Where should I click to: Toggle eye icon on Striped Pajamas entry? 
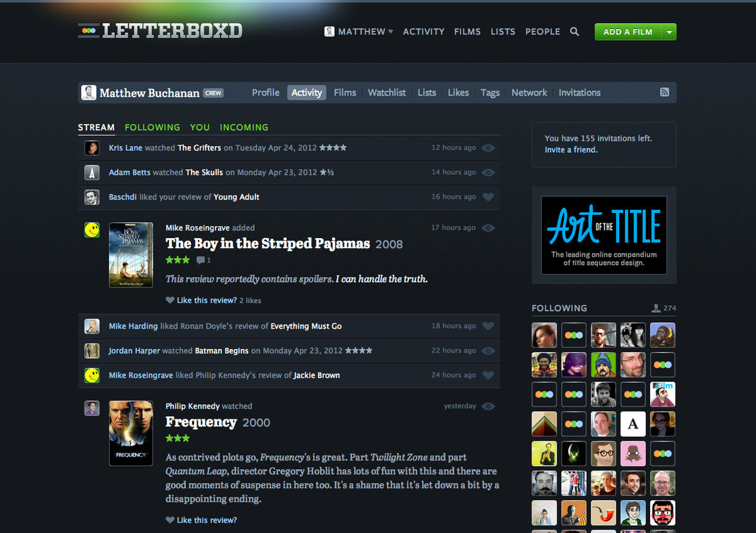[488, 228]
